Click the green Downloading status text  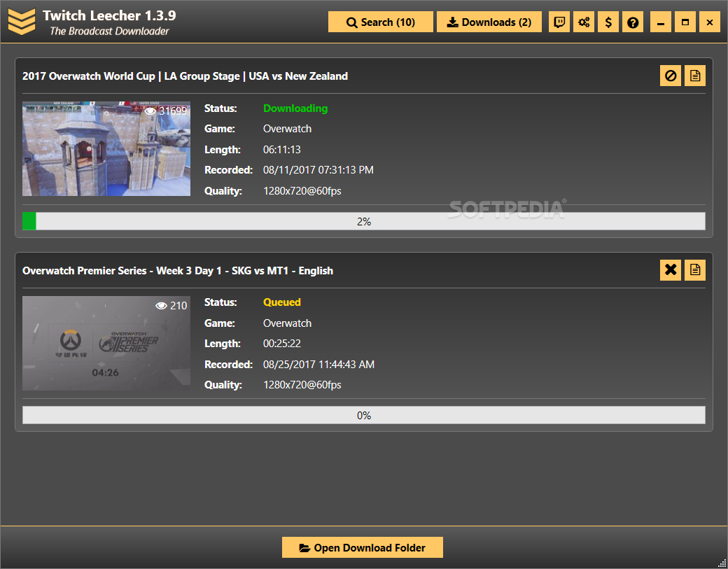(x=295, y=108)
